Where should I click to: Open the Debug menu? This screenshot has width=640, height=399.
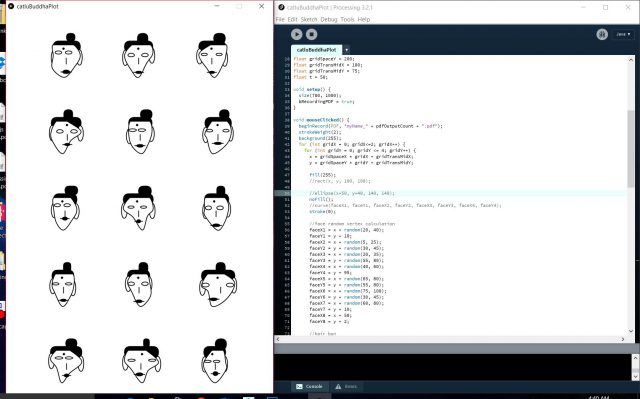(329, 19)
